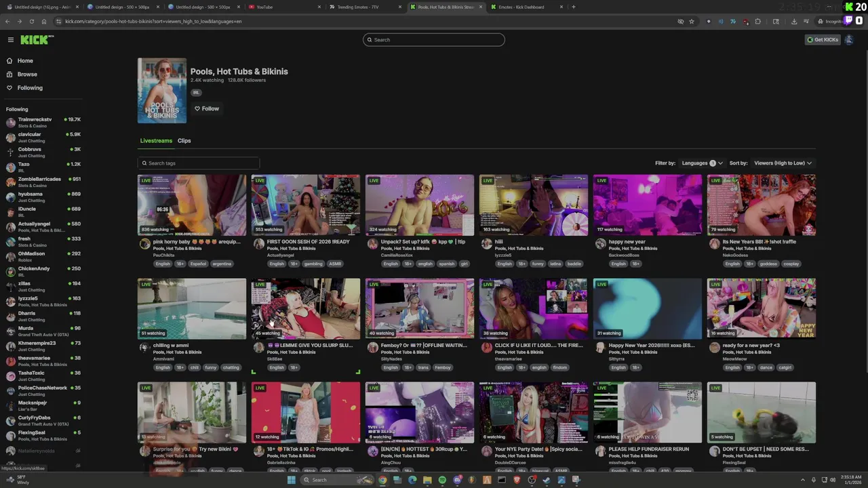Click the catgirl tag under MeowMeow stream
This screenshot has height=488, width=868.
[785, 367]
